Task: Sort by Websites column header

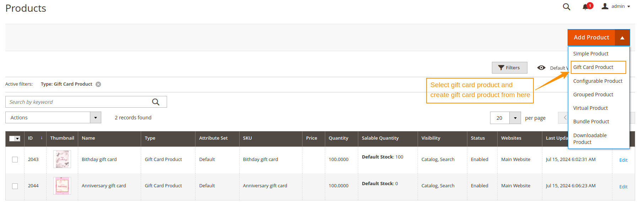Action: [520, 138]
